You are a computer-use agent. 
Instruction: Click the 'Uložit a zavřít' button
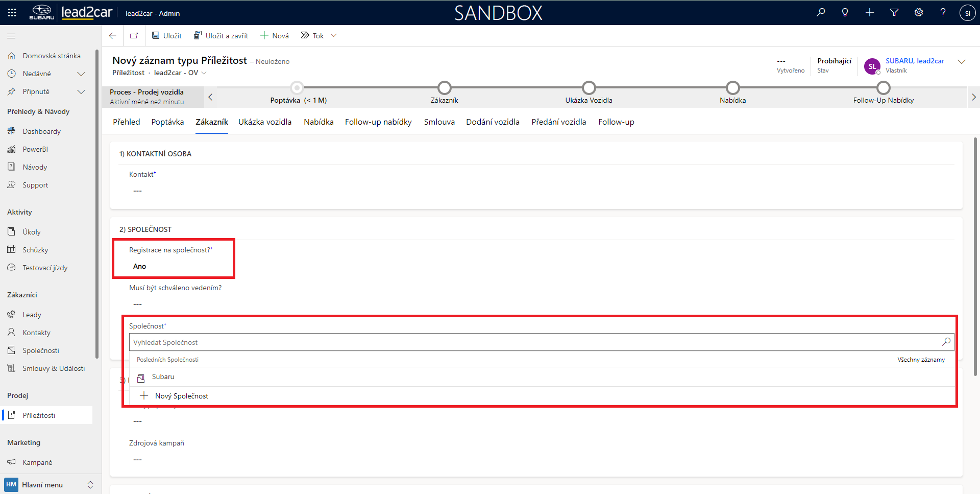click(221, 36)
